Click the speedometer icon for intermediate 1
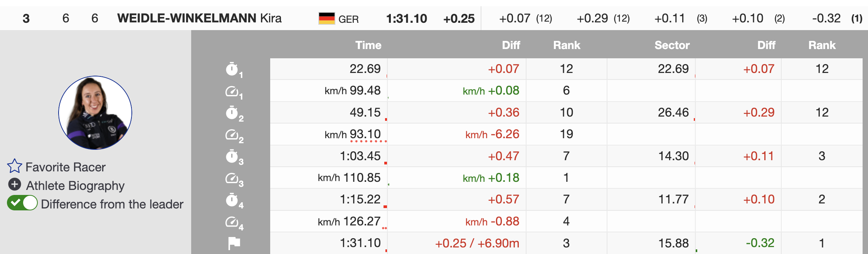868x254 pixels. 232,91
